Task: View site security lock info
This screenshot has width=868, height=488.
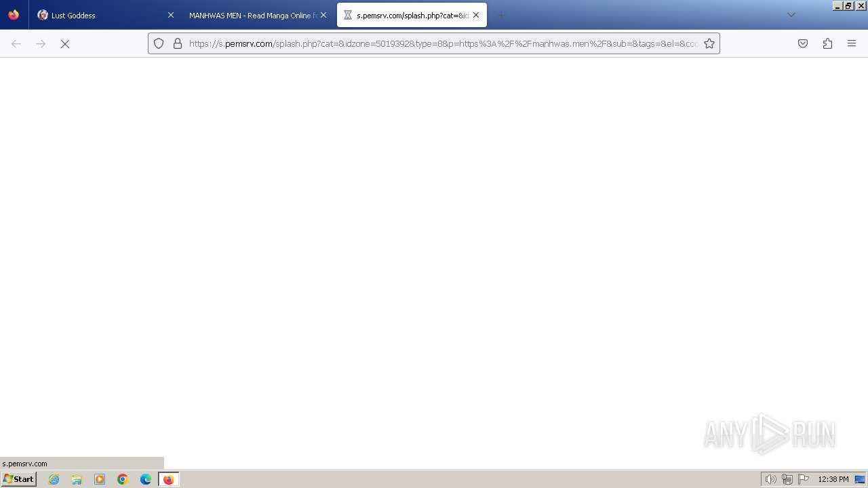Action: (178, 43)
